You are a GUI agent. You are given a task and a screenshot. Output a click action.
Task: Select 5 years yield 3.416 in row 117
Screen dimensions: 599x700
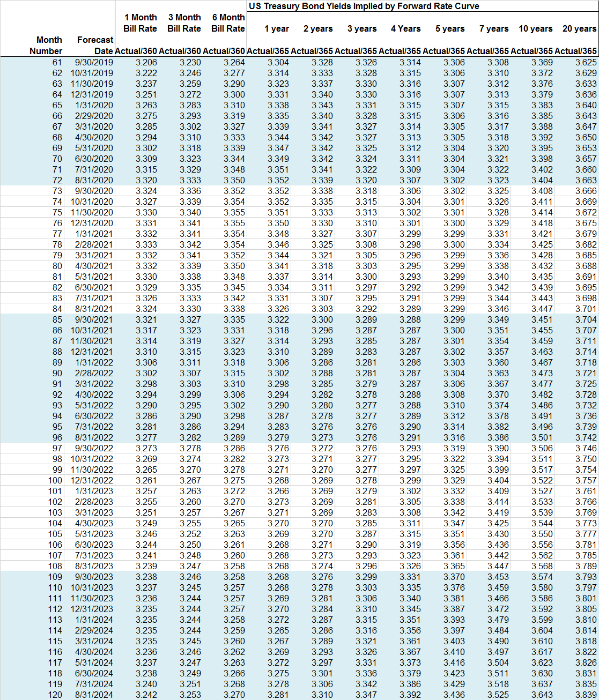[454, 662]
